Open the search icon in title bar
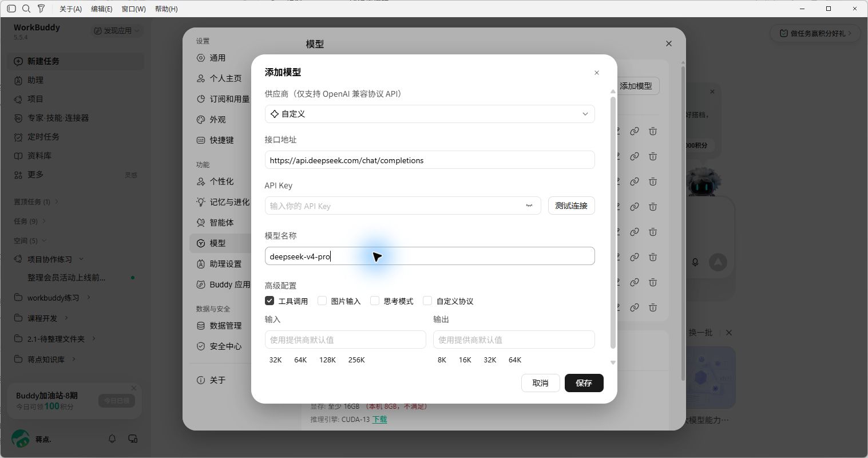 coord(26,9)
